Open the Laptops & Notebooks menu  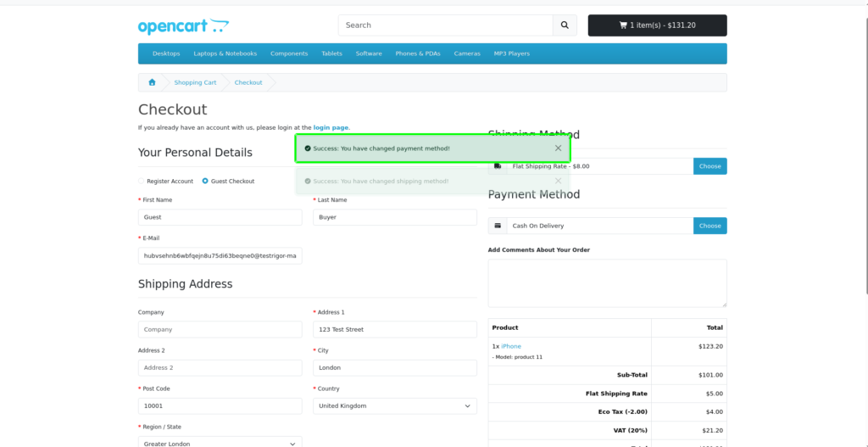225,53
